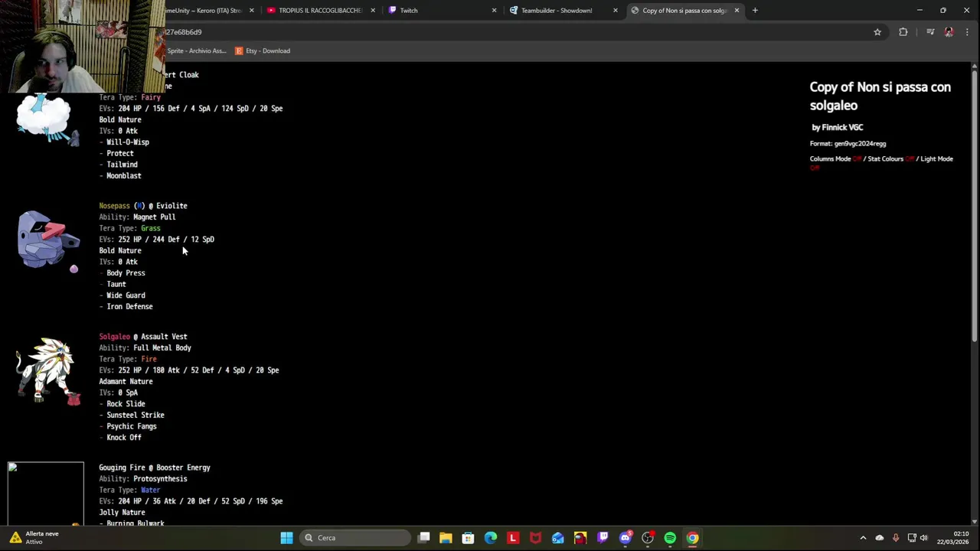The width and height of the screenshot is (980, 551).
Task: Close the Twitch tab
Action: point(494,11)
